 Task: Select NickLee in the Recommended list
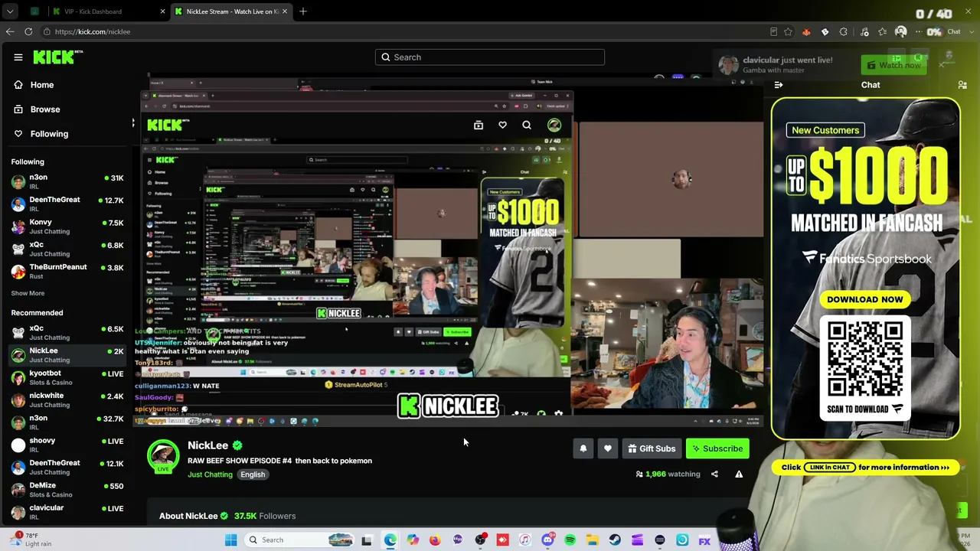(x=67, y=355)
